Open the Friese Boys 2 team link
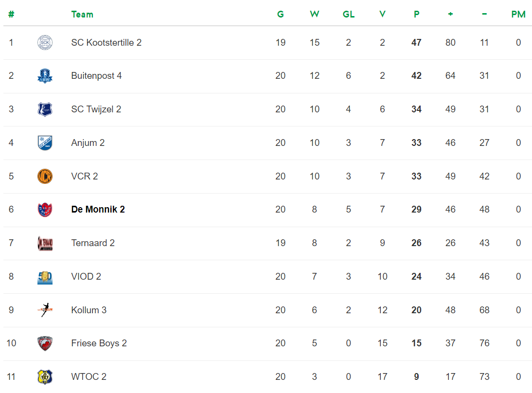Screen dimensions: 532x393 pos(99,343)
